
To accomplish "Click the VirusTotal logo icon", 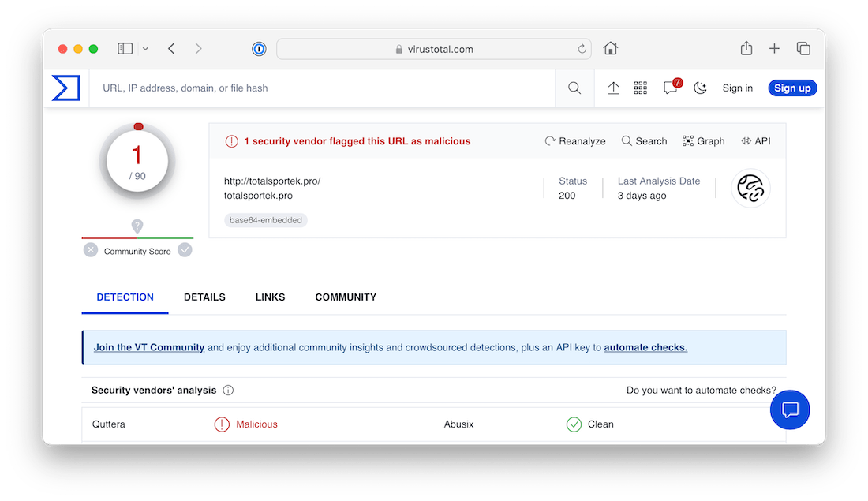I will [x=65, y=88].
